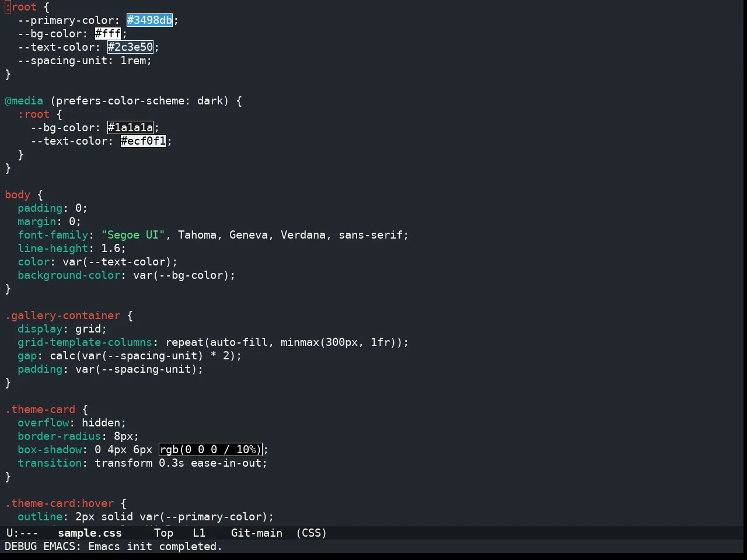Click the 'margin' property
Image resolution: width=747 pixels, height=560 pixels.
(37, 222)
